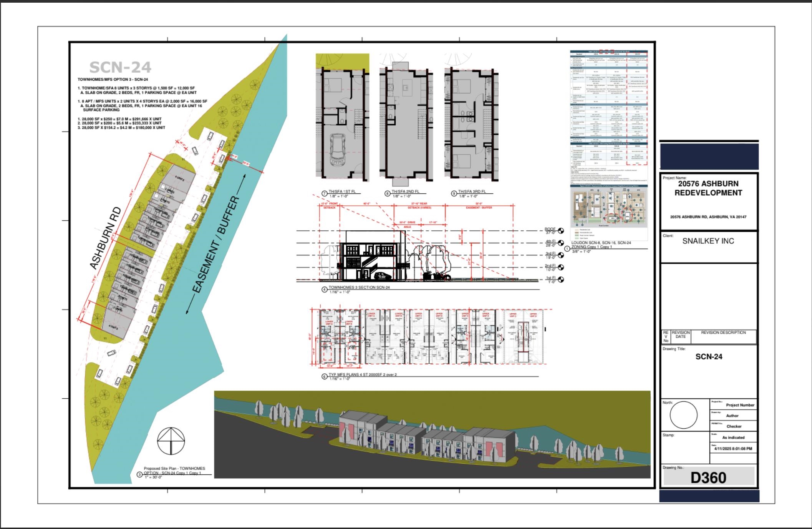Click the large SCN-24 heading text
Viewport: 812px width, 529px height.
pyautogui.click(x=120, y=68)
